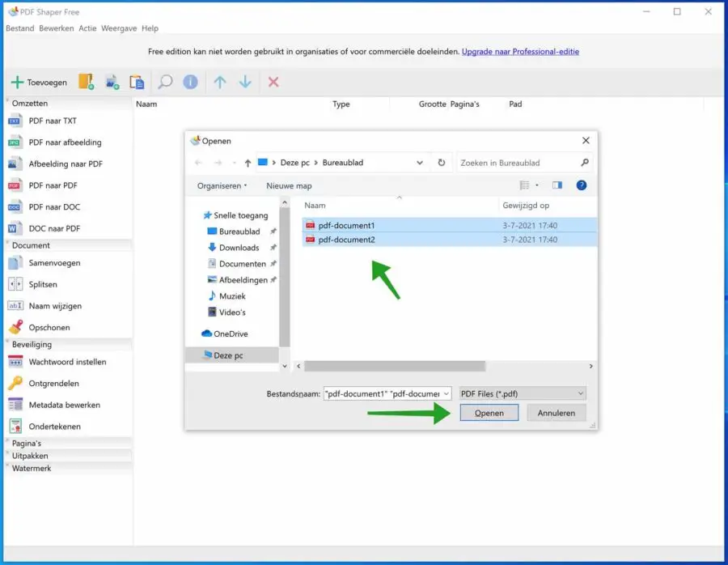Click Bureaublad in breadcrumb path
Image resolution: width=728 pixels, height=565 pixels.
343,163
